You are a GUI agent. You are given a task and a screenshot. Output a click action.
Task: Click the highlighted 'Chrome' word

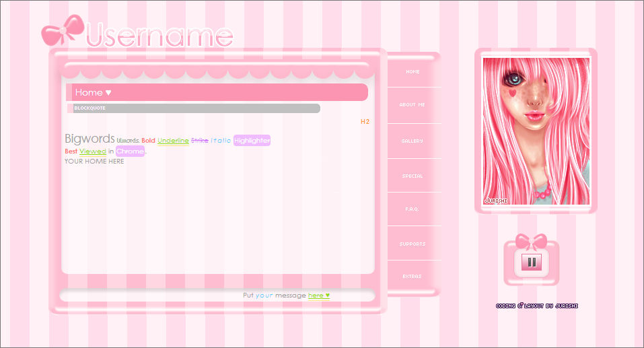coord(130,151)
